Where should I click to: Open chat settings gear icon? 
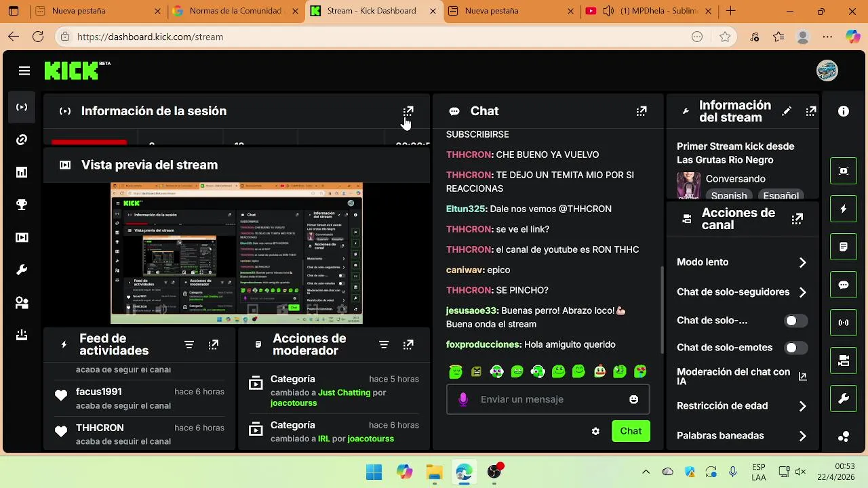click(595, 431)
